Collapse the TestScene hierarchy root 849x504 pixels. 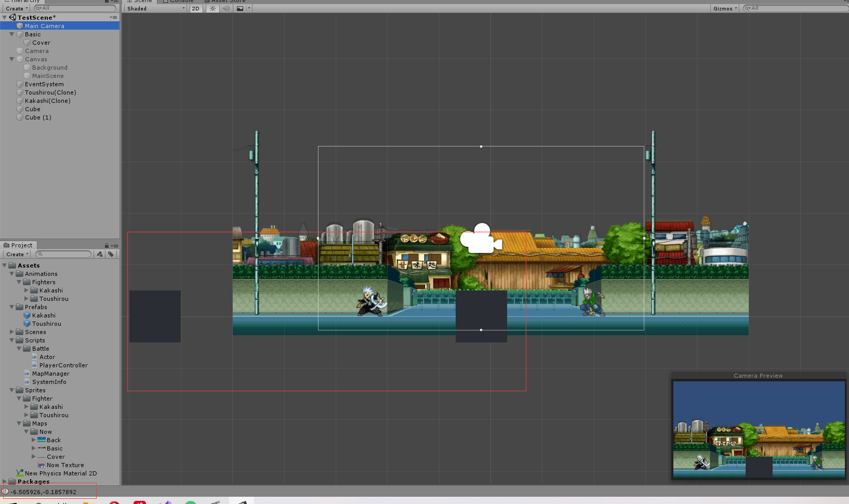(5, 18)
